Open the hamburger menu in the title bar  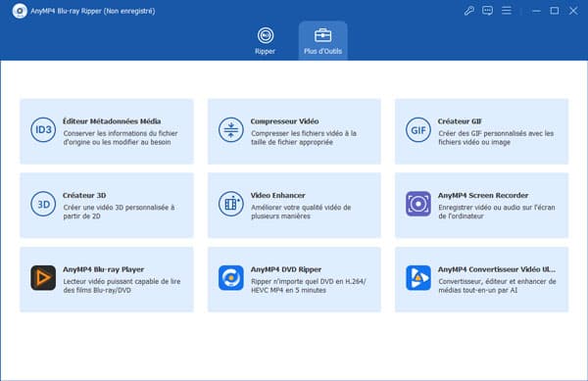[x=507, y=11]
